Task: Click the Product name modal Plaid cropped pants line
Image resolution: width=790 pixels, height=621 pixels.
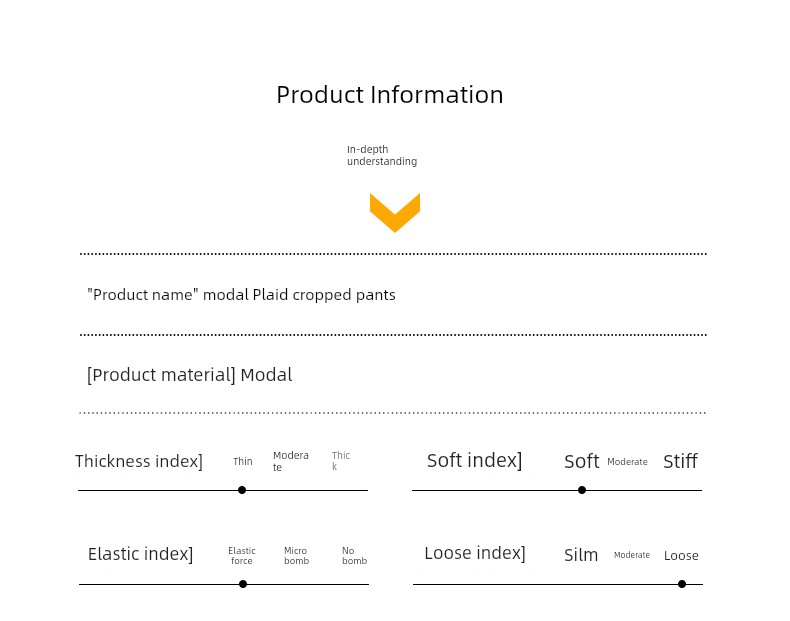Action: (241, 295)
